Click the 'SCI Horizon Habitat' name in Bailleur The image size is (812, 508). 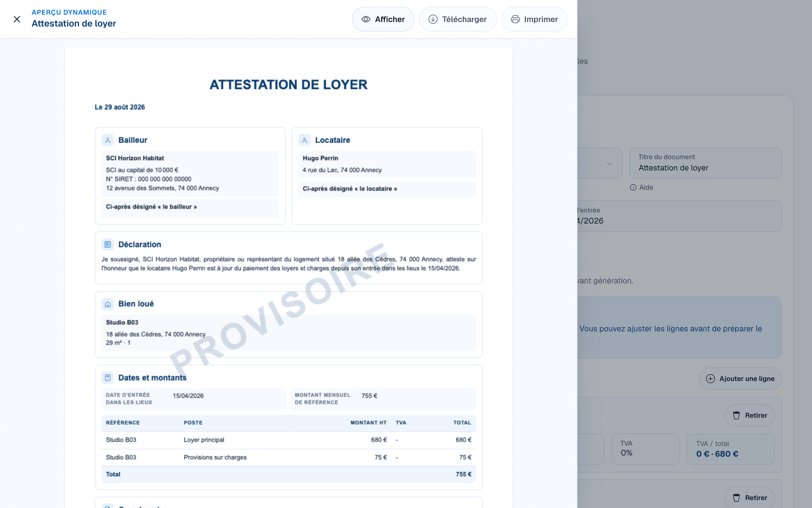(x=135, y=158)
